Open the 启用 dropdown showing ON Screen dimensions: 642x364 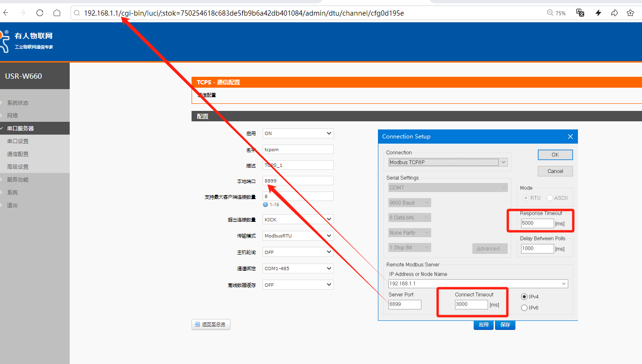tap(298, 134)
